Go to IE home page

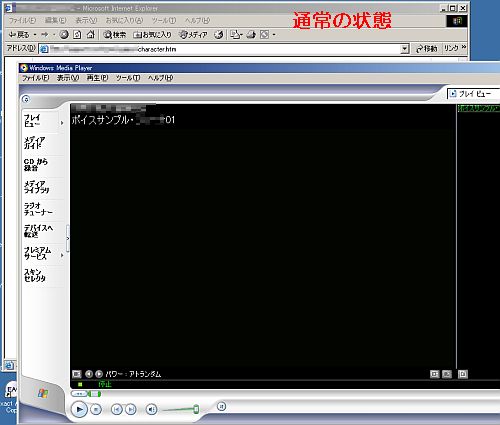click(91, 34)
